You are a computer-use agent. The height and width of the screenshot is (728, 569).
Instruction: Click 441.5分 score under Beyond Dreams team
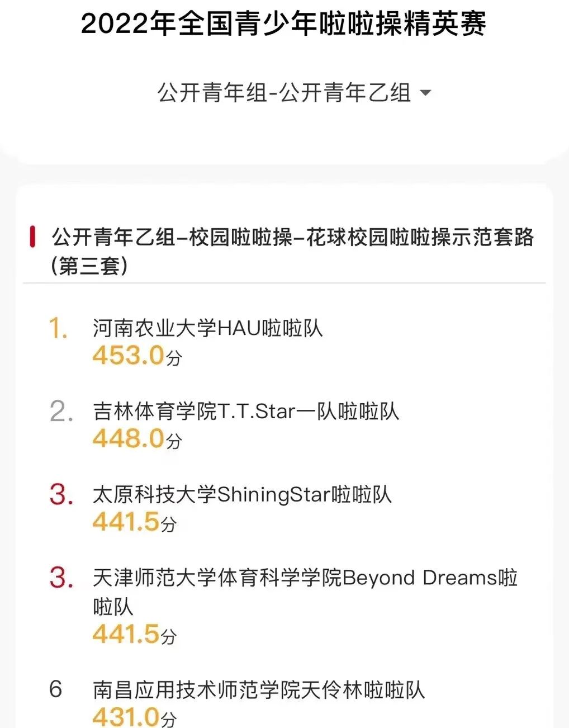tap(134, 634)
